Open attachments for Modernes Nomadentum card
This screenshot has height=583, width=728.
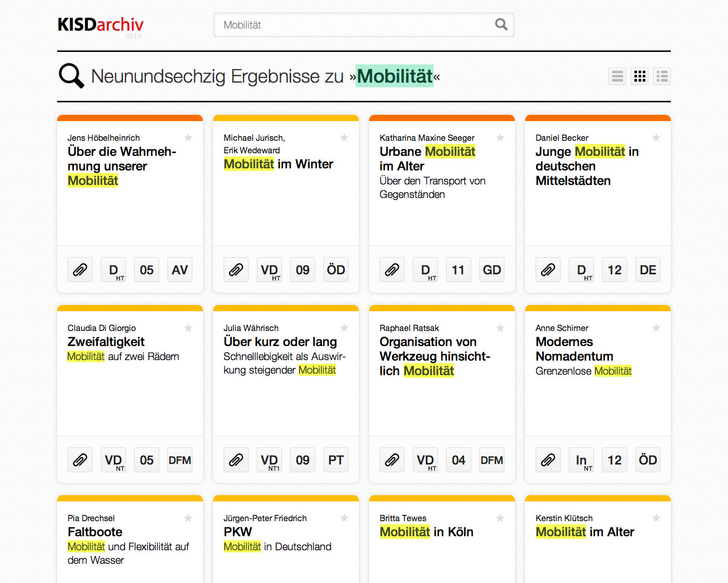[x=548, y=460]
